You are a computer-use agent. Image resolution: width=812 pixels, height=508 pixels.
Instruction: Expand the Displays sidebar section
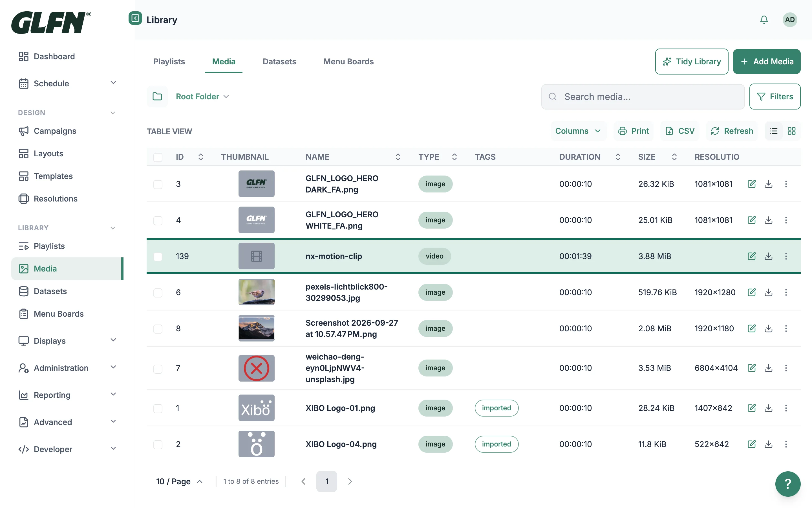67,341
